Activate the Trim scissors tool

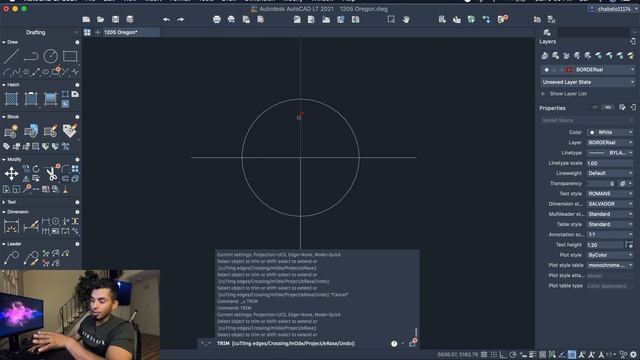(x=51, y=173)
